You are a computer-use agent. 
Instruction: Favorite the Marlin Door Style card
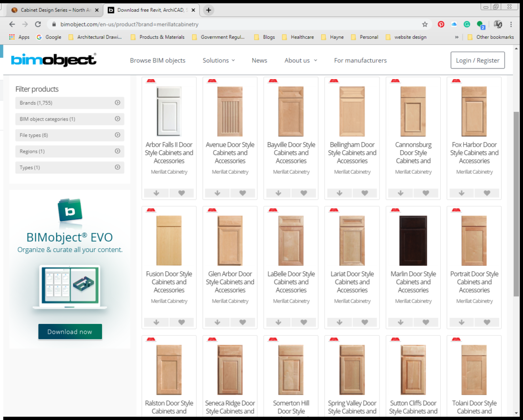425,322
